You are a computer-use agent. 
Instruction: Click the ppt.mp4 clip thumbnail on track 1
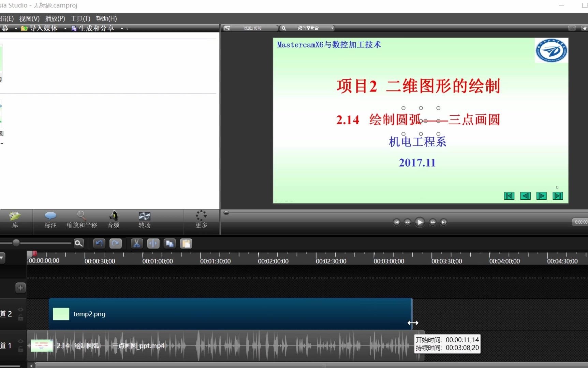tap(42, 345)
